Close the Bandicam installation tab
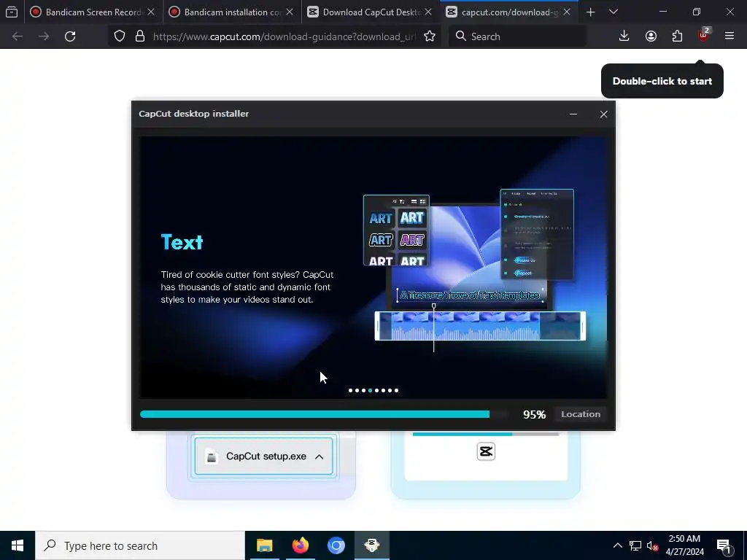 tap(290, 12)
